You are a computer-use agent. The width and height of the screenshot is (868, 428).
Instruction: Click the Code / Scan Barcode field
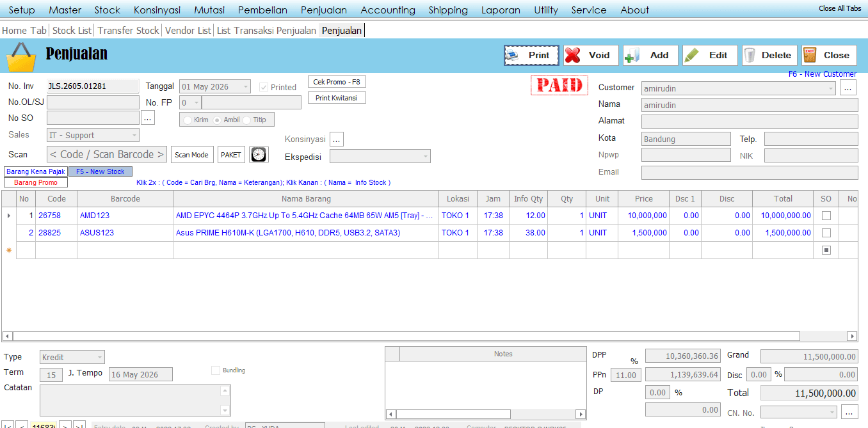coord(107,154)
